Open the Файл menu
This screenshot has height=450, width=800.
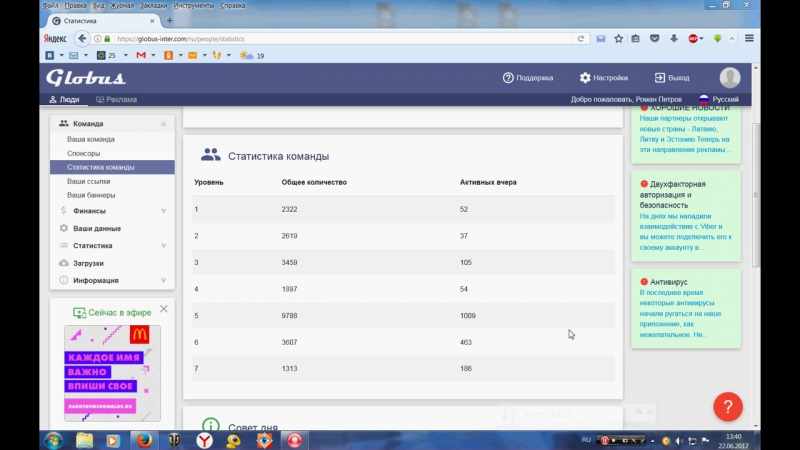point(51,6)
